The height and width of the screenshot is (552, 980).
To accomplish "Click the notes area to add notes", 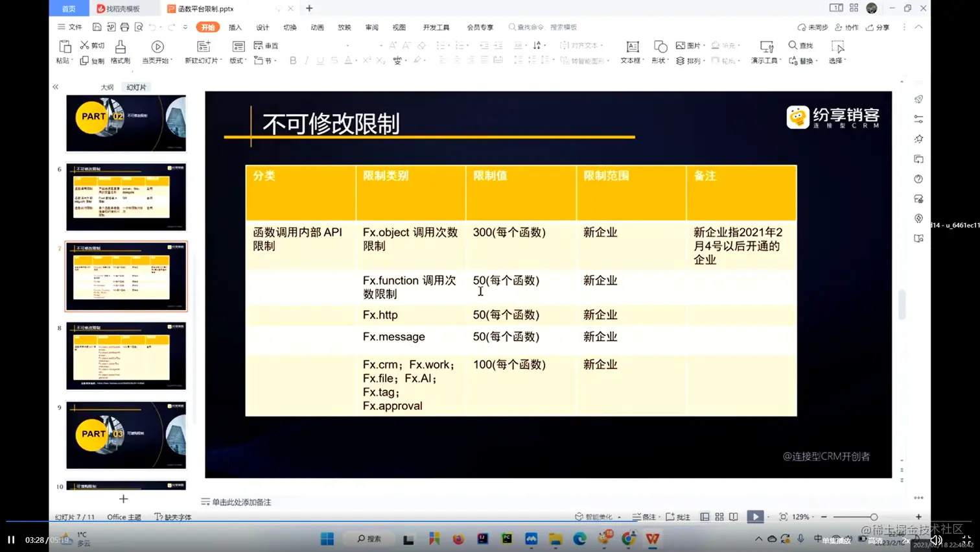I will tap(237, 502).
